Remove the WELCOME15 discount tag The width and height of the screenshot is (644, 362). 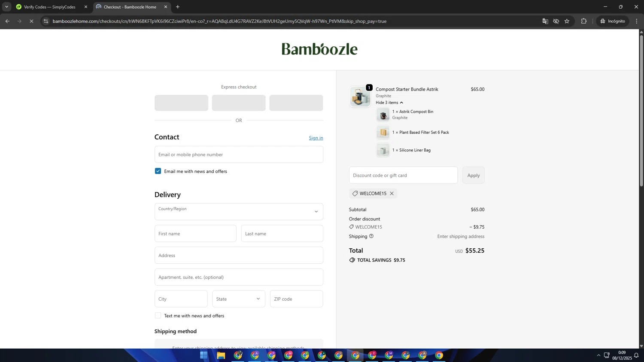392,193
